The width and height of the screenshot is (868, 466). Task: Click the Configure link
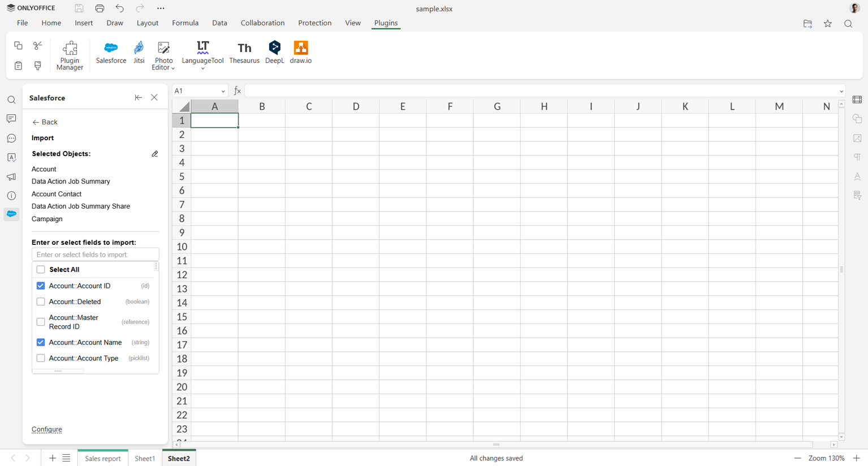coord(47,429)
